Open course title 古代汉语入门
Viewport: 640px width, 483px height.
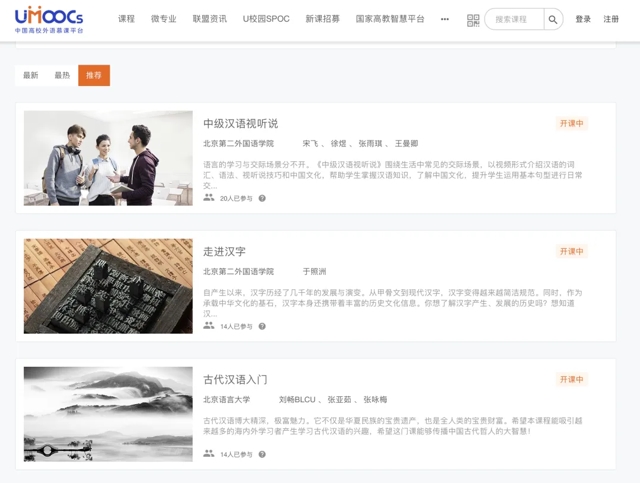click(235, 380)
